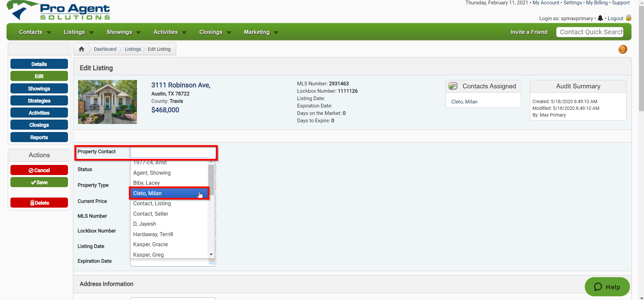This screenshot has width=644, height=300.
Task: Expand the Closings menu arrow
Action: pyautogui.click(x=229, y=33)
